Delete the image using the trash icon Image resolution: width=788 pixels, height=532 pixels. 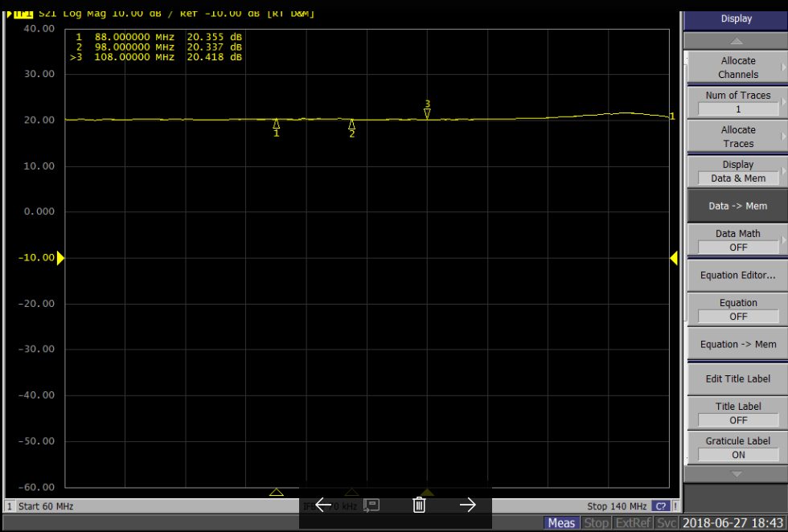[x=419, y=505]
